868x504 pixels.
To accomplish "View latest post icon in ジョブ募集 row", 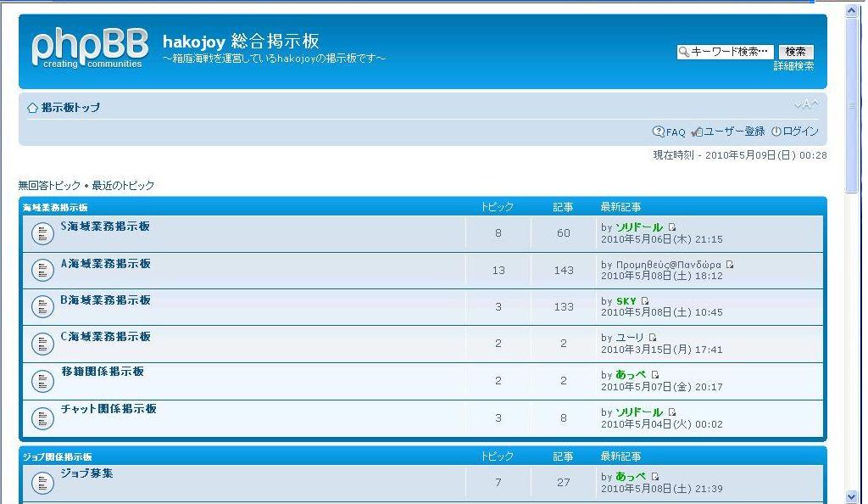I will point(655,476).
